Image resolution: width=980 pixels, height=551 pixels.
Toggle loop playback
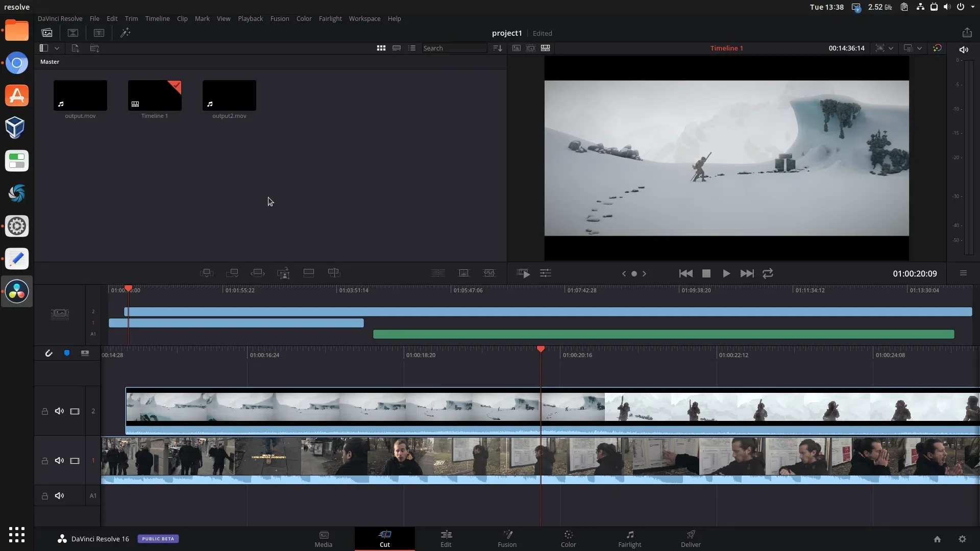(768, 273)
